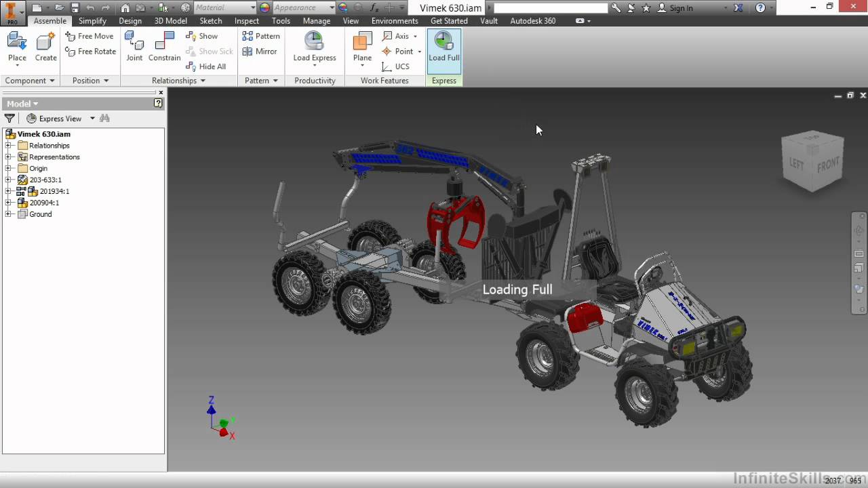
Task: Click the search input field
Action: coord(551,8)
